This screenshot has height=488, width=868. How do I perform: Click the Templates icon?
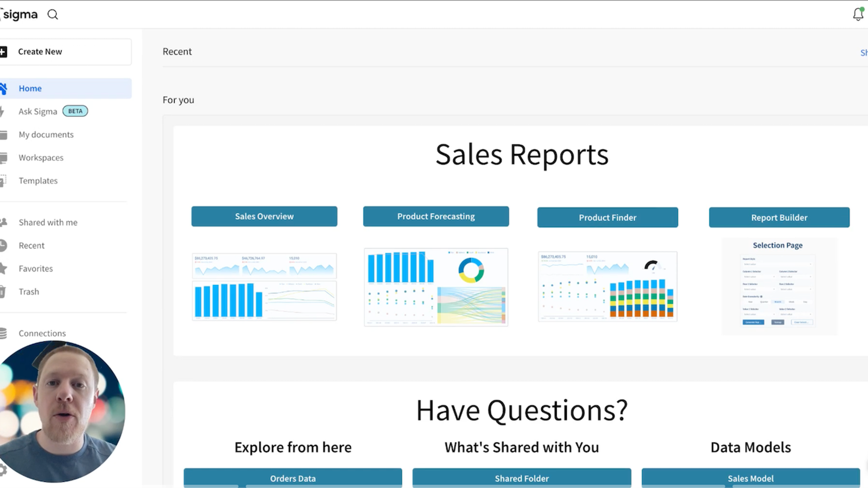pyautogui.click(x=3, y=181)
